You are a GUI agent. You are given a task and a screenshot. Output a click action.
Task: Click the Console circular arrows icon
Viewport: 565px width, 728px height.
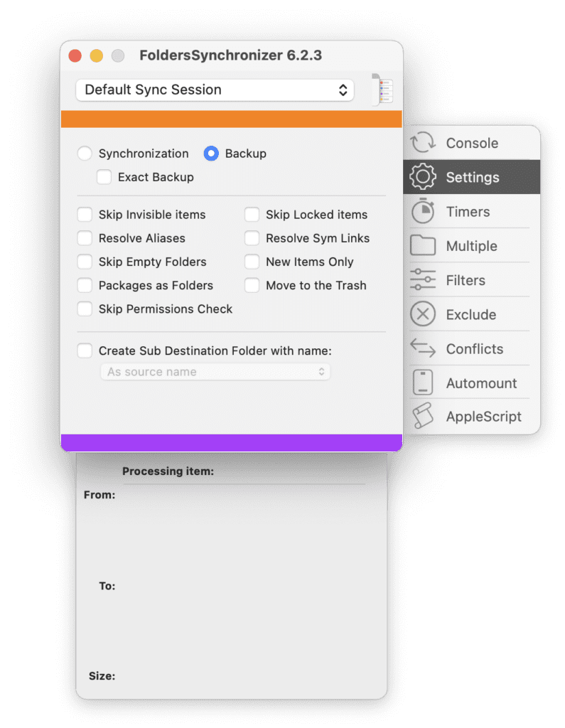coord(422,142)
